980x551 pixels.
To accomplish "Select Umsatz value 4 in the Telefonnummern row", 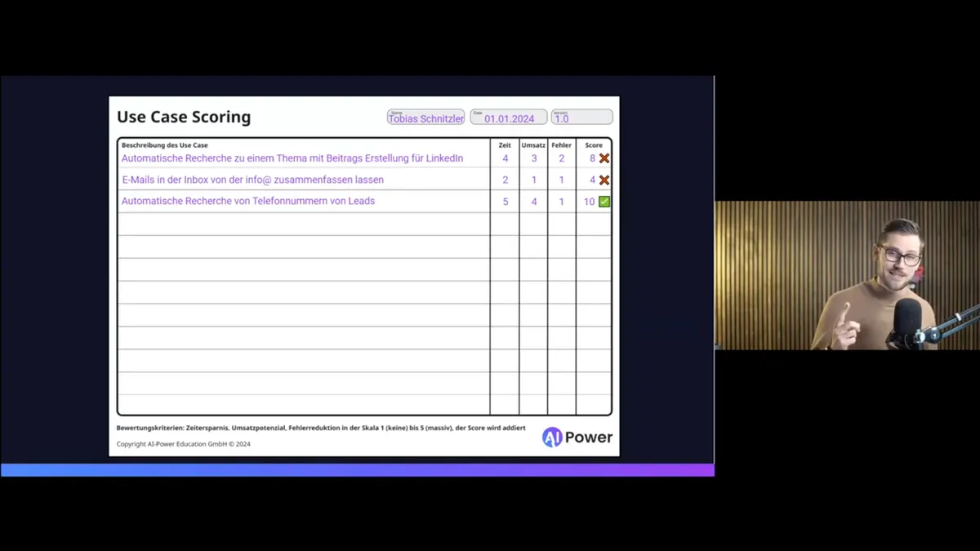I will [x=534, y=202].
